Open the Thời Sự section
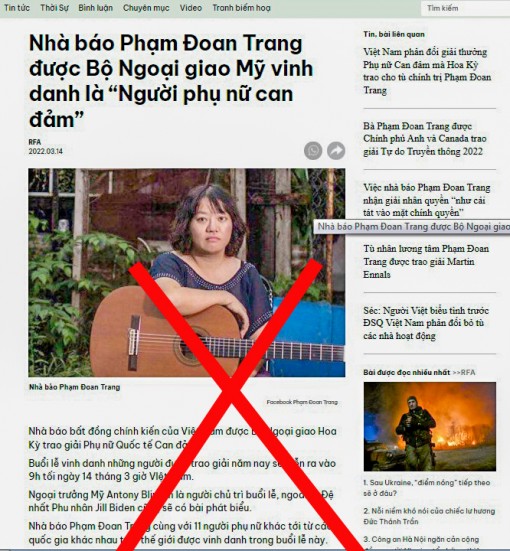This screenshot has height=551, width=510. (x=54, y=8)
